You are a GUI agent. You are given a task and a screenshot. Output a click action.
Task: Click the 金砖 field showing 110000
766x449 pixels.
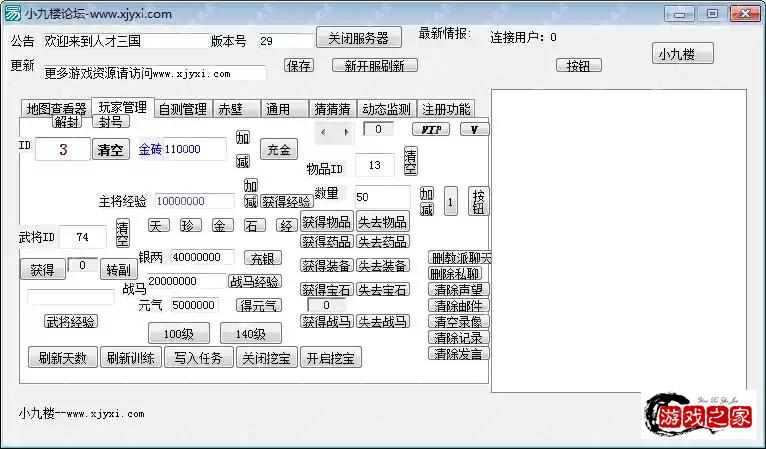(194, 149)
